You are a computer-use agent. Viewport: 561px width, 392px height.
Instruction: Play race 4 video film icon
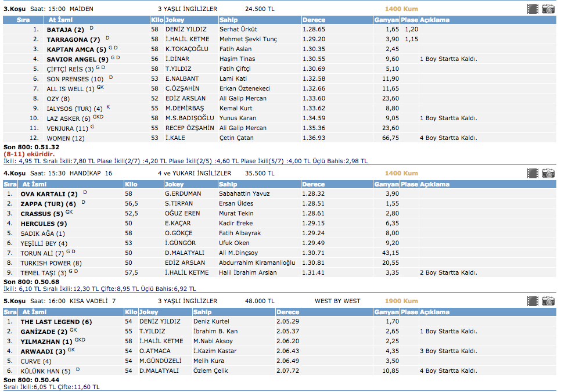pos(533,173)
